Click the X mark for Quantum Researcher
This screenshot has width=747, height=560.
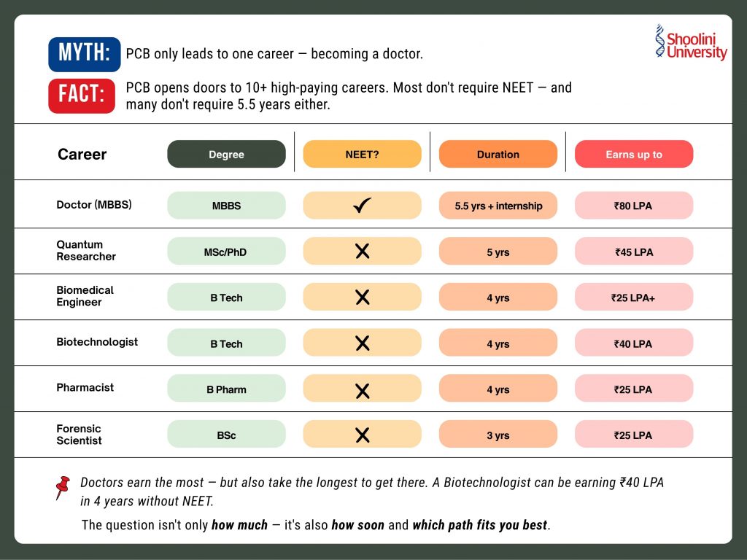(x=362, y=251)
